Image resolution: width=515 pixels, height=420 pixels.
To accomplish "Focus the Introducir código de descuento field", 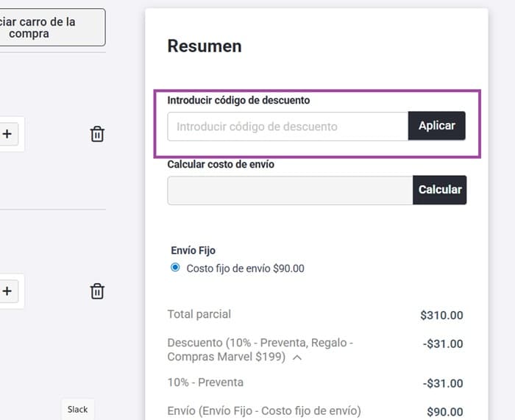I will (x=288, y=127).
